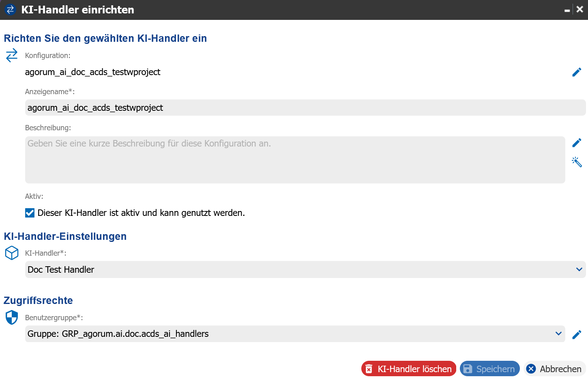Click the swap arrows icon beside Konfiguration

pos(12,55)
